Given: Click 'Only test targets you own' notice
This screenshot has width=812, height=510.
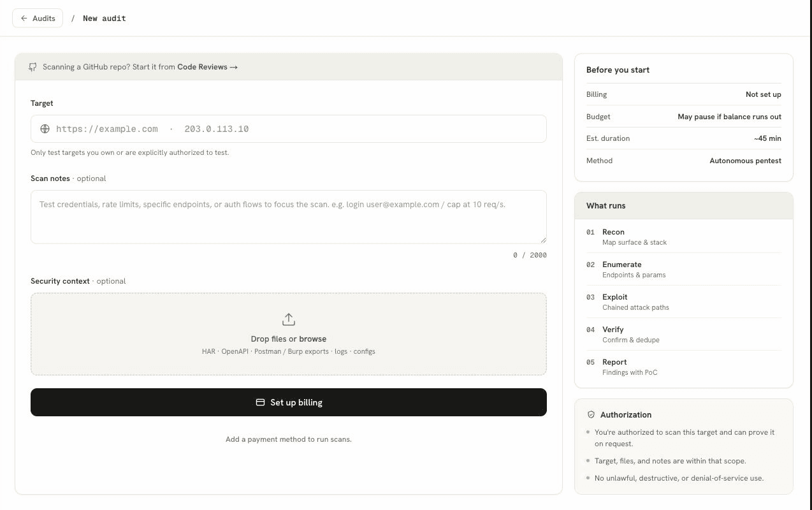Looking at the screenshot, I should pyautogui.click(x=129, y=152).
